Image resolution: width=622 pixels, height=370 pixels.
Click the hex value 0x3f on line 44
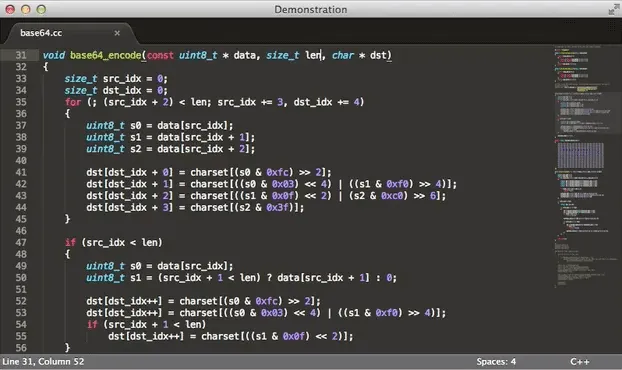click(x=277, y=207)
